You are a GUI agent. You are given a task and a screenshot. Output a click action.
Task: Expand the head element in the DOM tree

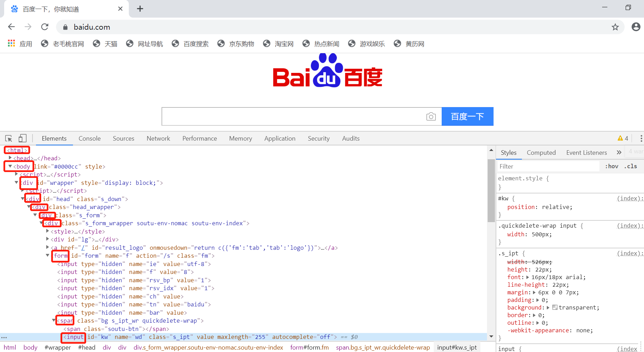tap(10, 158)
